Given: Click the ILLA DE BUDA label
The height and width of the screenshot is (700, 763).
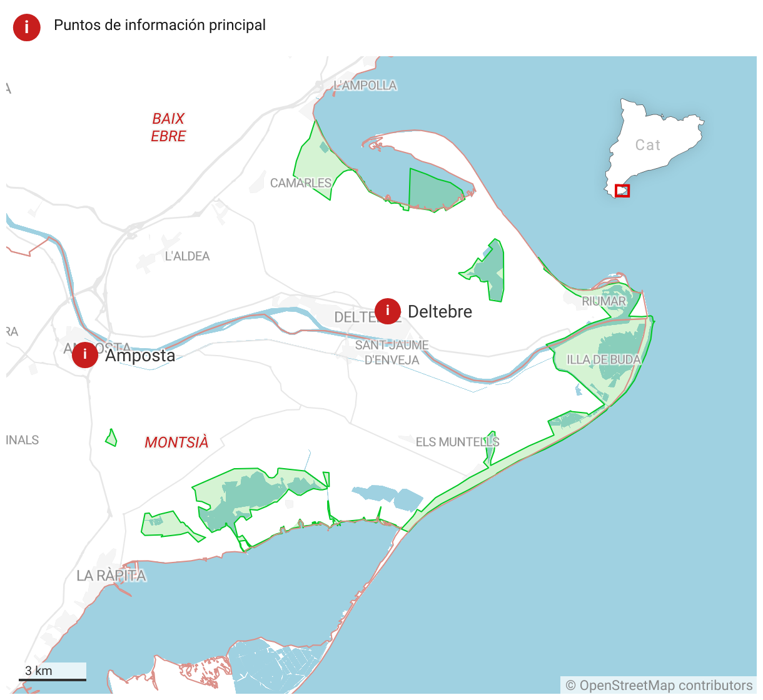Looking at the screenshot, I should pos(604,360).
